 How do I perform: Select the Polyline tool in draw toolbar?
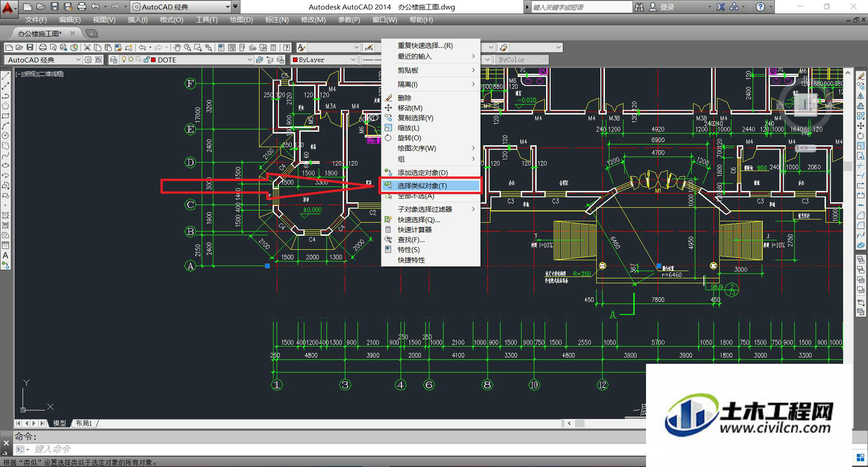(x=5, y=96)
